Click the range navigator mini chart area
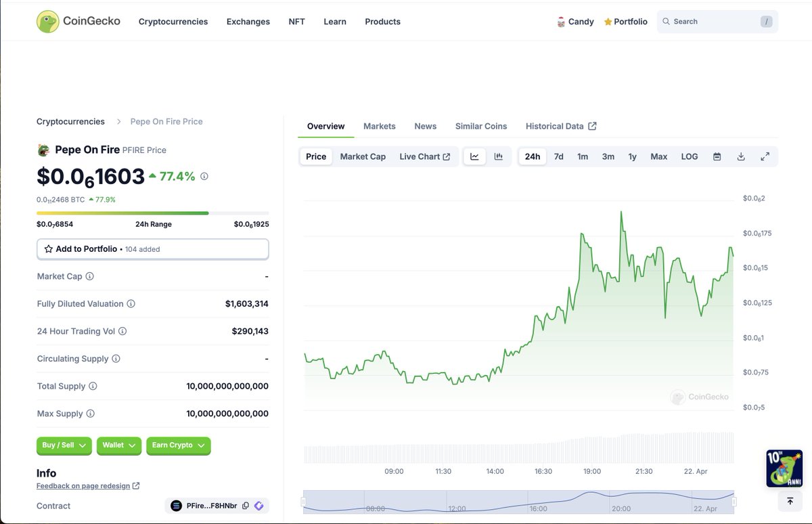The width and height of the screenshot is (812, 524). pyautogui.click(x=518, y=502)
